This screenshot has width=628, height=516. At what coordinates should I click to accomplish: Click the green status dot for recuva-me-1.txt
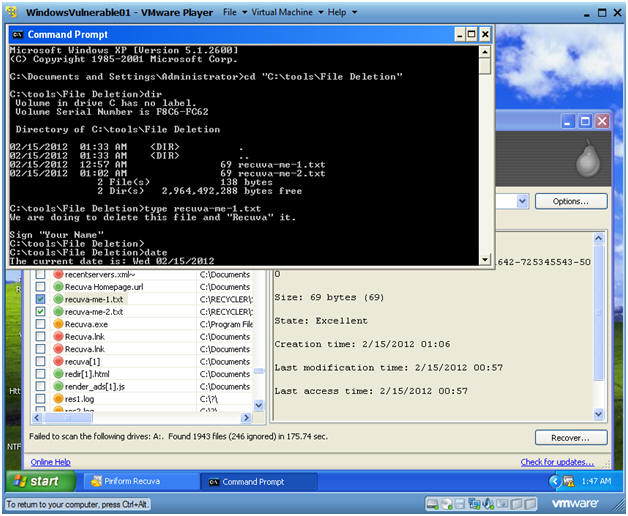pos(58,299)
